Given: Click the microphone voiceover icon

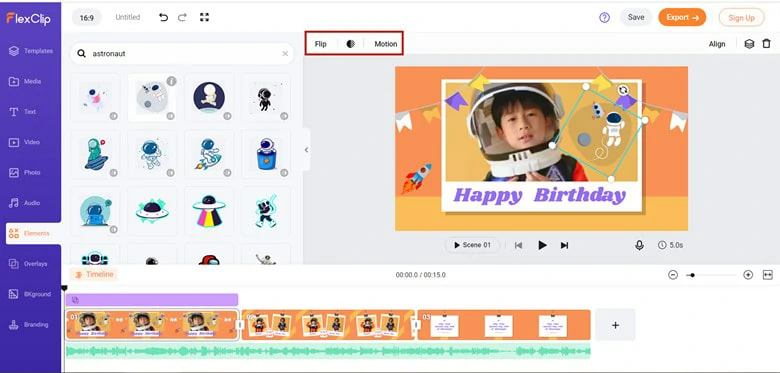Looking at the screenshot, I should pyautogui.click(x=639, y=245).
